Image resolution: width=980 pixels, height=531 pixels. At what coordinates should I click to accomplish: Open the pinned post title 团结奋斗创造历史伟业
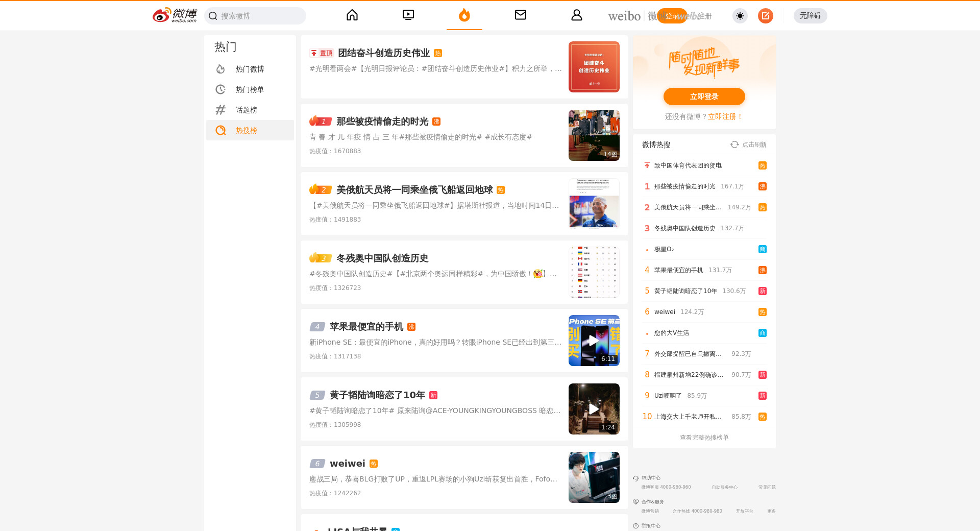point(384,53)
